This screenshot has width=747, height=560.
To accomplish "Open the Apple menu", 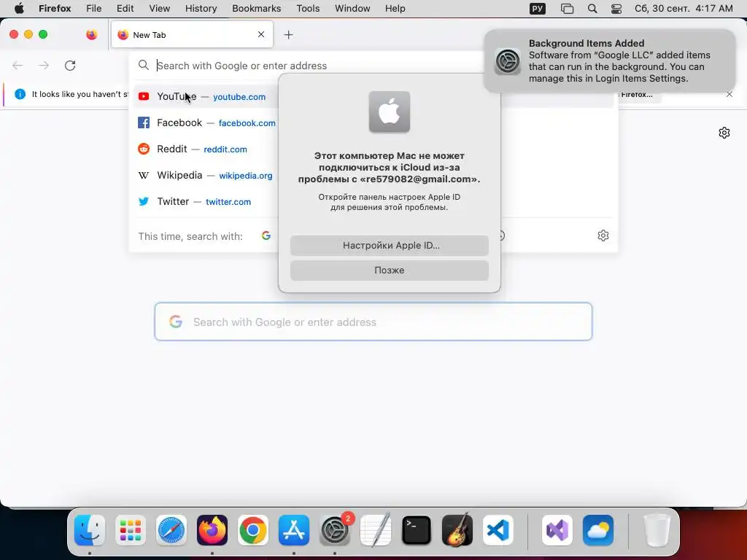I will point(19,9).
